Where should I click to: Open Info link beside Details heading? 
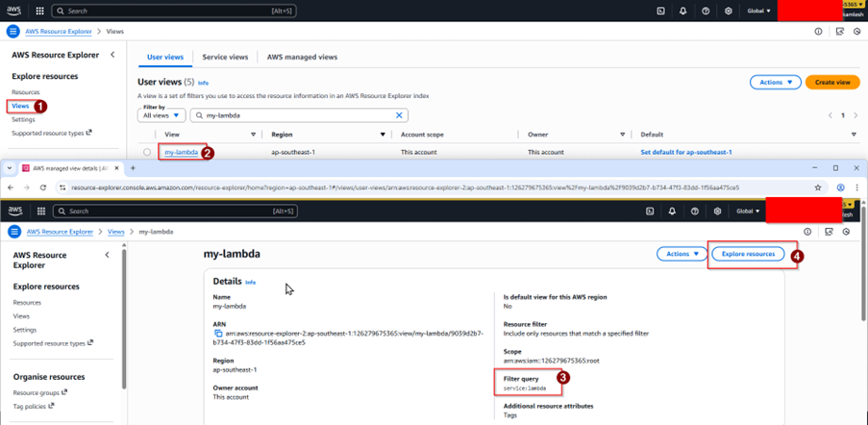[250, 283]
